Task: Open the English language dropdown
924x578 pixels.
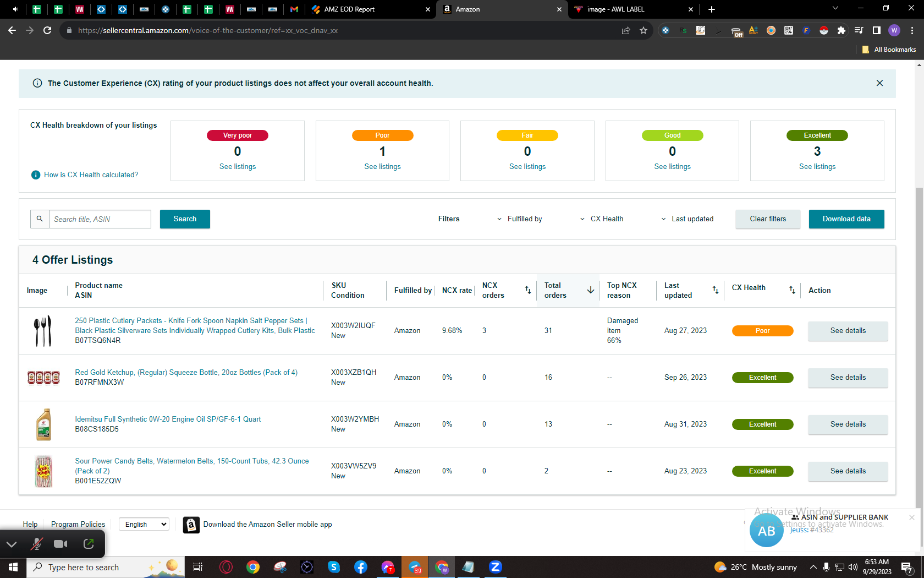Action: (145, 525)
